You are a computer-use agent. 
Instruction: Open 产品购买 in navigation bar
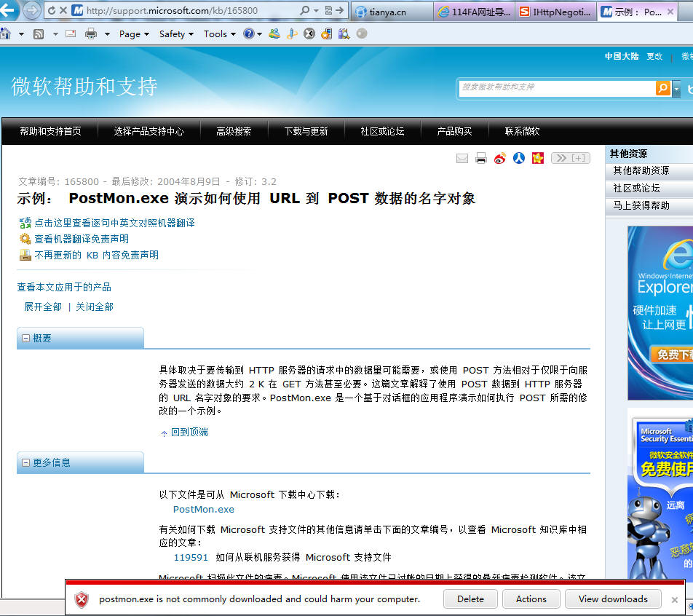pyautogui.click(x=454, y=131)
